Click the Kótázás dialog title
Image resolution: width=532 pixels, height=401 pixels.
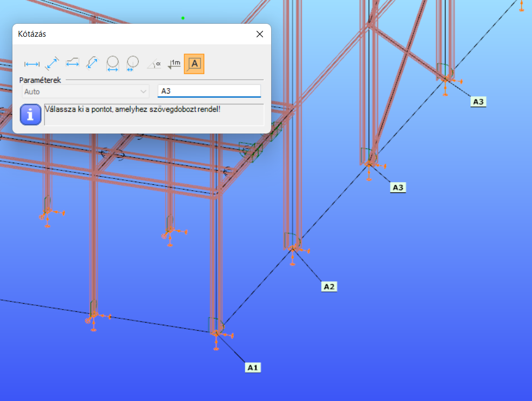click(32, 34)
